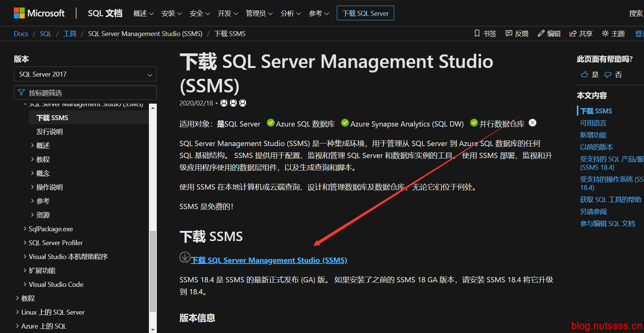Click the edit 编辑 pencil icon
Image resolution: width=644 pixels, height=333 pixels.
(x=541, y=33)
